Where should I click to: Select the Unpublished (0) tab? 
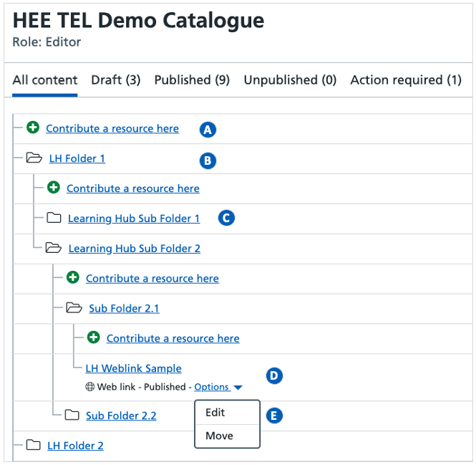(290, 80)
